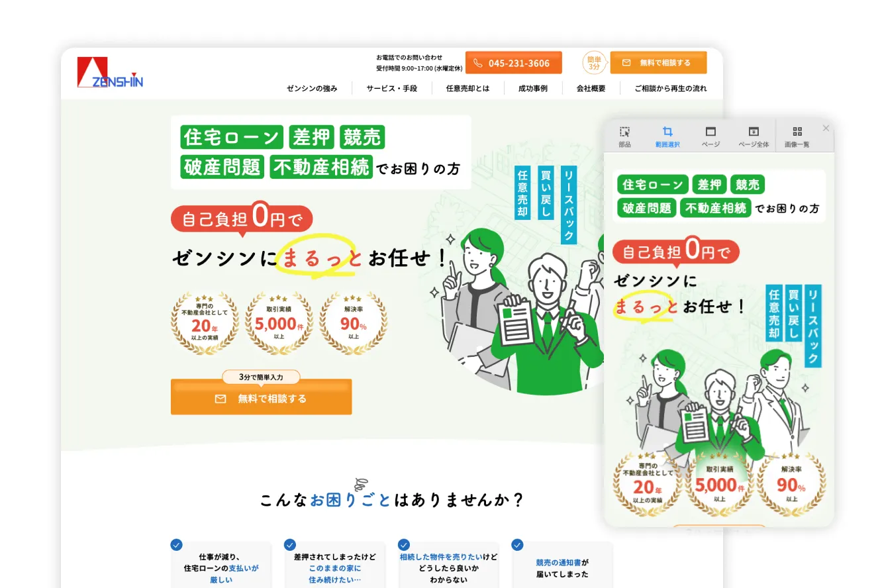Image resolution: width=882 pixels, height=588 pixels.
Task: Close the capture panel with the X
Action: click(x=826, y=128)
